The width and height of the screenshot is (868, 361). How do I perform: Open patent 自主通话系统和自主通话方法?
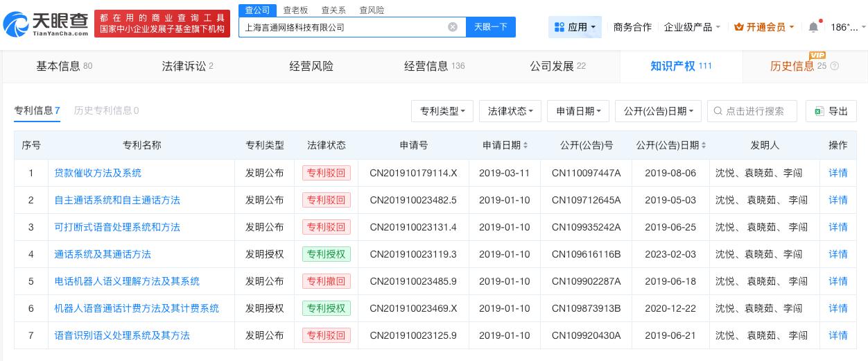pos(117,200)
